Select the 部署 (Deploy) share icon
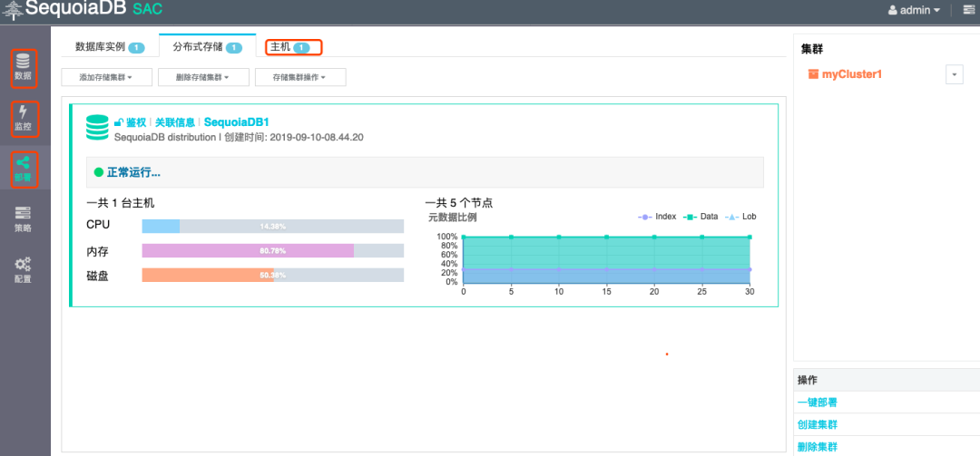Image resolution: width=980 pixels, height=456 pixels. click(23, 170)
